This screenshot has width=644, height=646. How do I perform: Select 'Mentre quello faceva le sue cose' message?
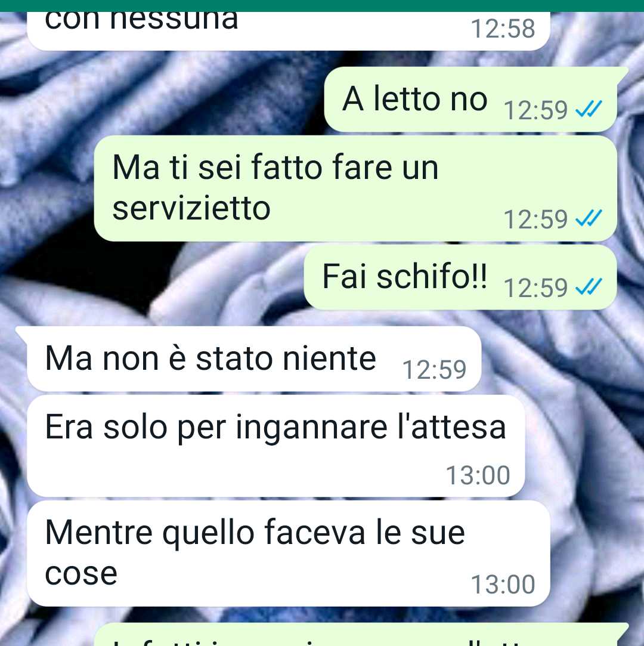click(x=289, y=554)
